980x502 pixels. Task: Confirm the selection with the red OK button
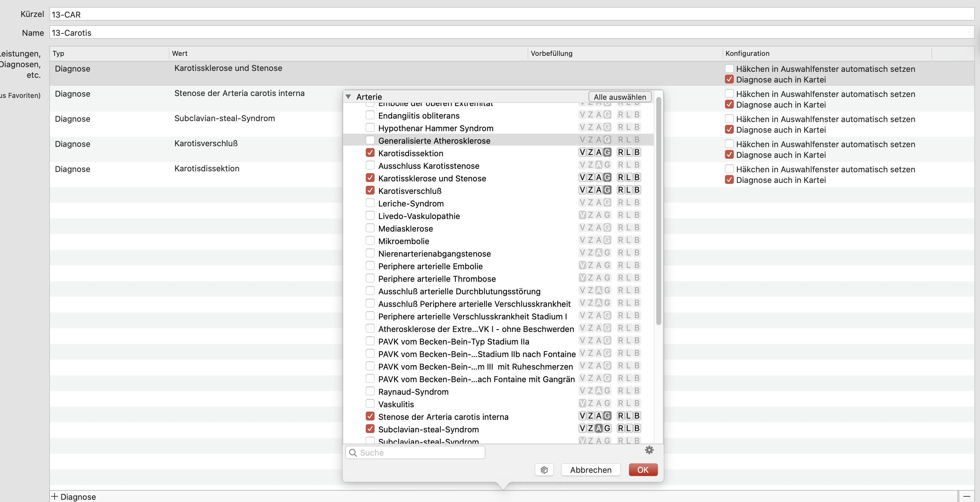pyautogui.click(x=642, y=470)
